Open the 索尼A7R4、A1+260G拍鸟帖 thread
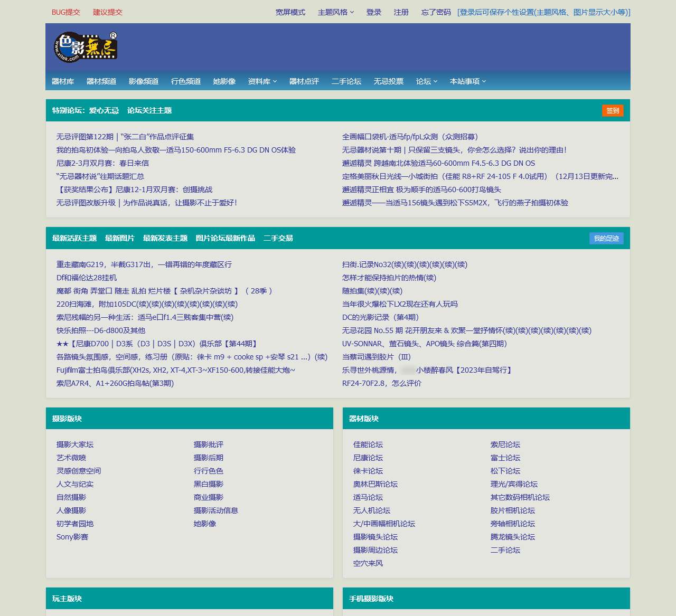The height and width of the screenshot is (616, 676). coord(115,383)
